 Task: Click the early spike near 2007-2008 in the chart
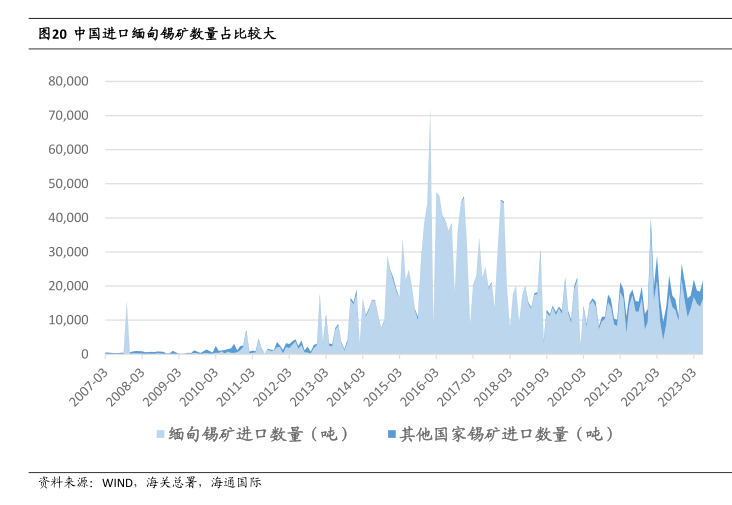[x=126, y=305]
